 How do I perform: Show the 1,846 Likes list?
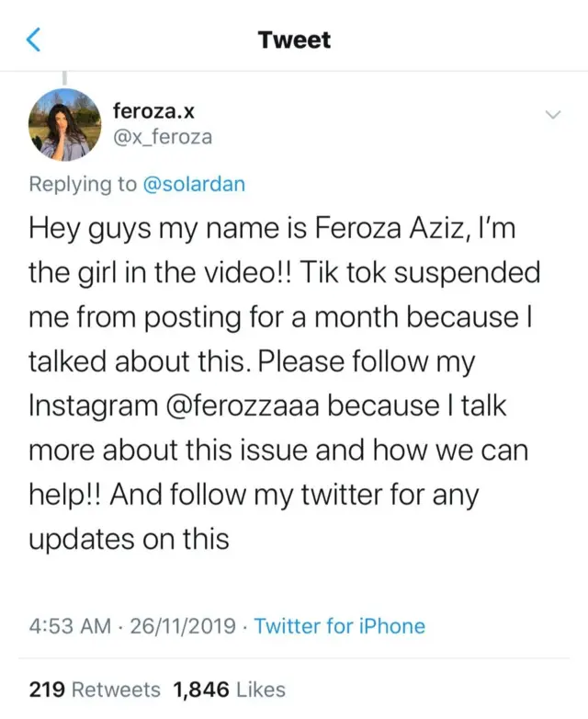click(x=229, y=689)
